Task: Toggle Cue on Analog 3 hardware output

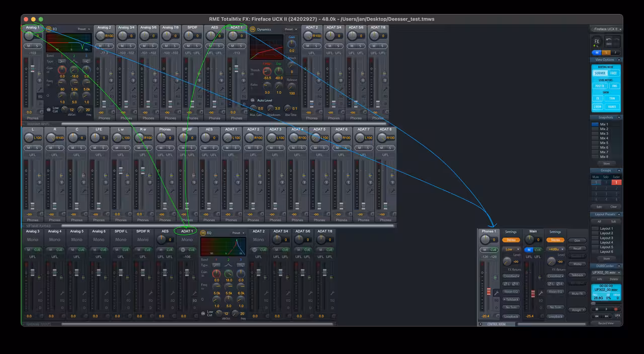Action: pyautogui.click(x=37, y=249)
